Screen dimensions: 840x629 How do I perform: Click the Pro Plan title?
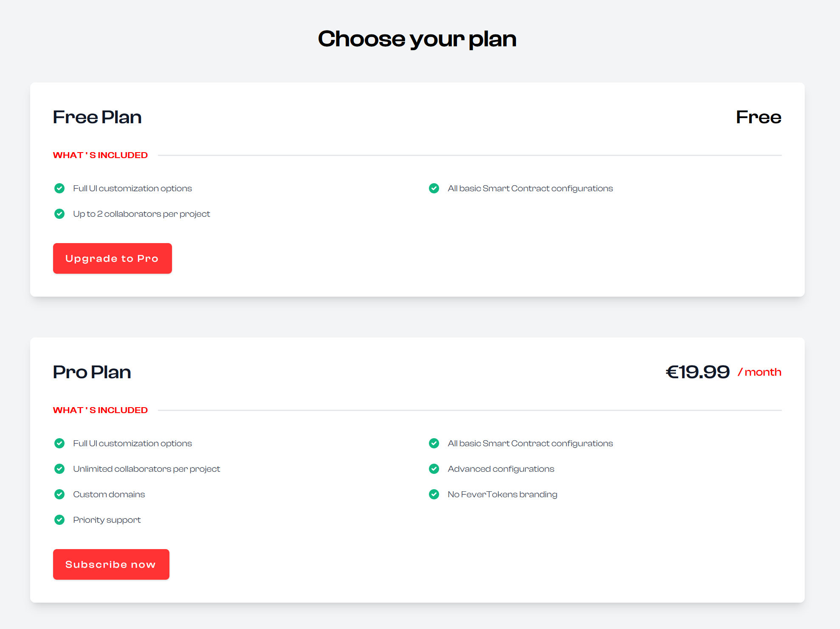92,372
